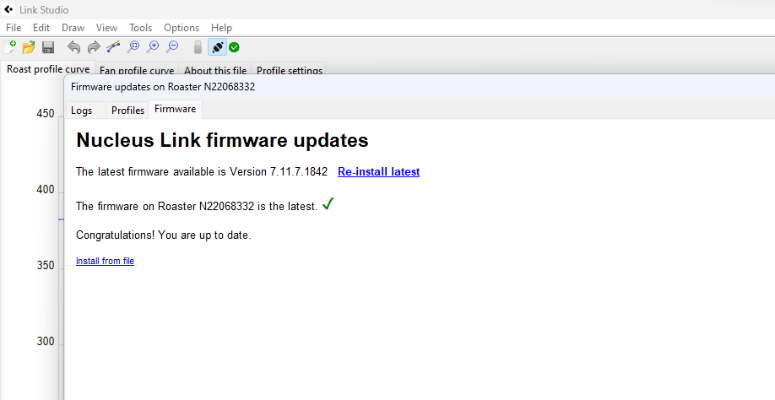Undo the last change

[74, 47]
